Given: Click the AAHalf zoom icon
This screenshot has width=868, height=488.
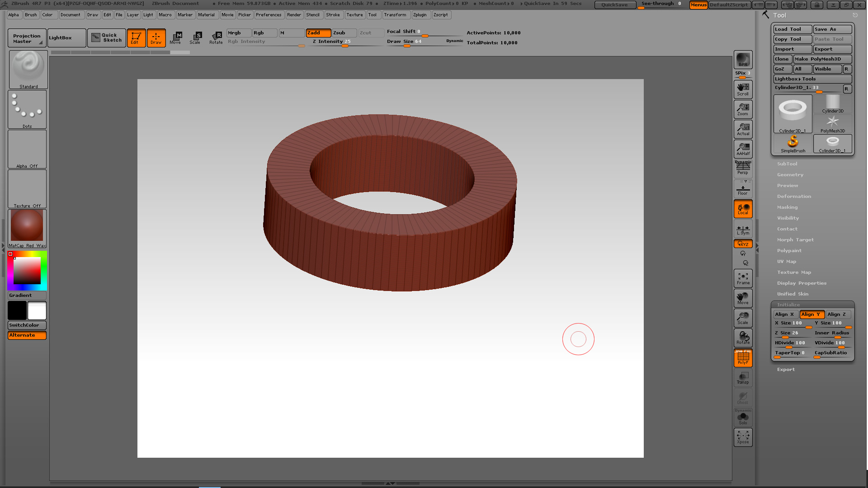Looking at the screenshot, I should pos(743,149).
